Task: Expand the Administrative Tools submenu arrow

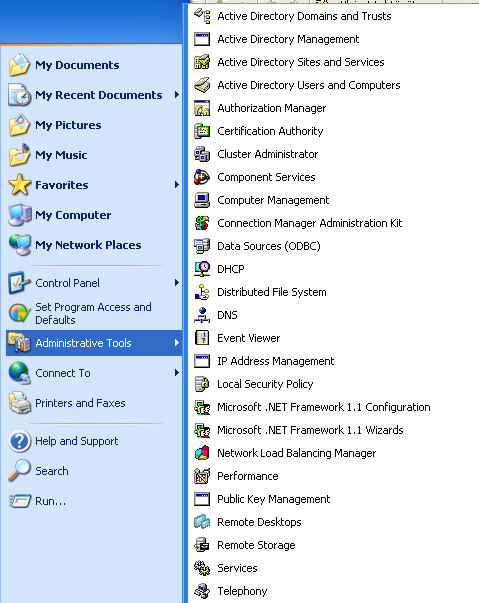Action: [x=176, y=342]
